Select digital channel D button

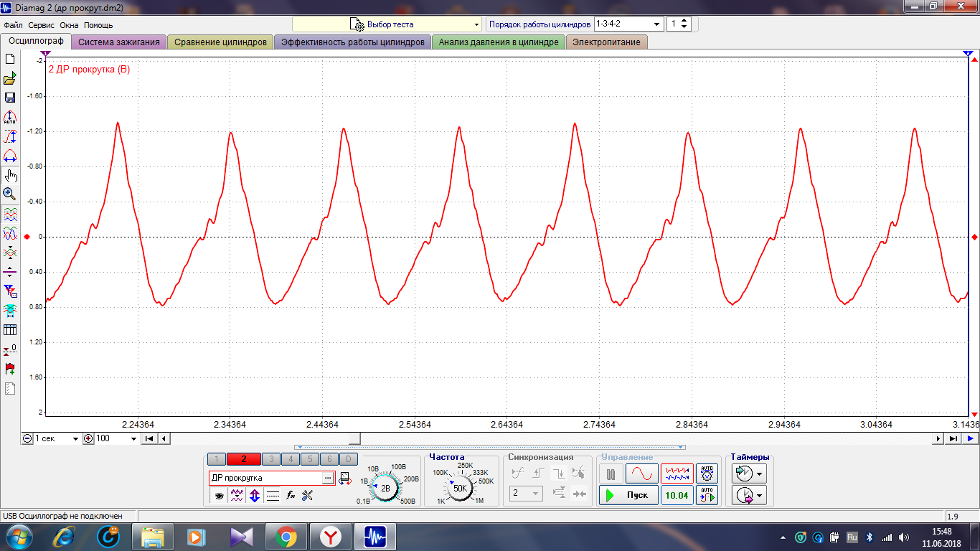point(348,459)
